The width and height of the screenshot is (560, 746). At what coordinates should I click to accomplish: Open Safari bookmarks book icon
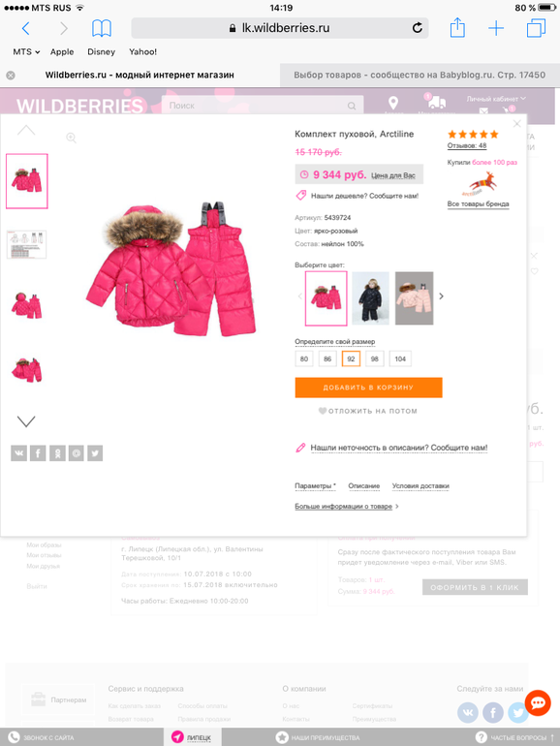click(102, 28)
